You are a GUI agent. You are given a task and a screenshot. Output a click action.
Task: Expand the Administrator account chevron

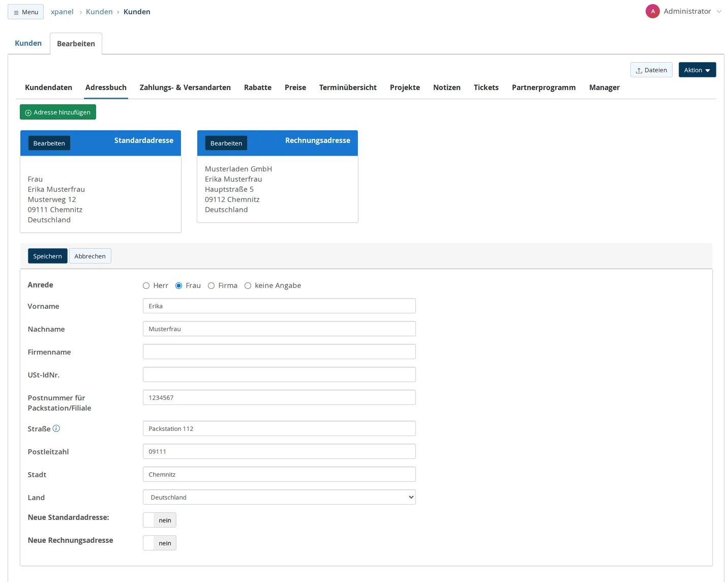[x=719, y=12]
